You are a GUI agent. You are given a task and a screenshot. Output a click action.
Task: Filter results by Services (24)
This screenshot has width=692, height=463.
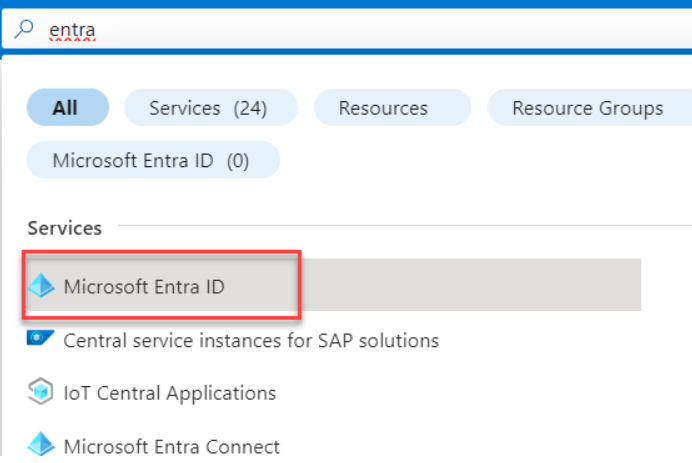point(211,107)
